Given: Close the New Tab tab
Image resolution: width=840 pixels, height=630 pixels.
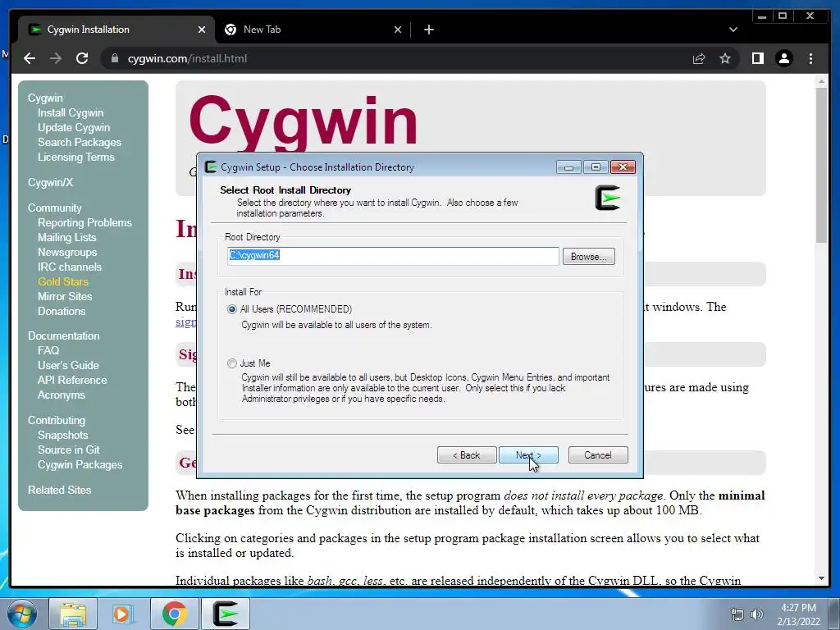Looking at the screenshot, I should click(x=398, y=30).
